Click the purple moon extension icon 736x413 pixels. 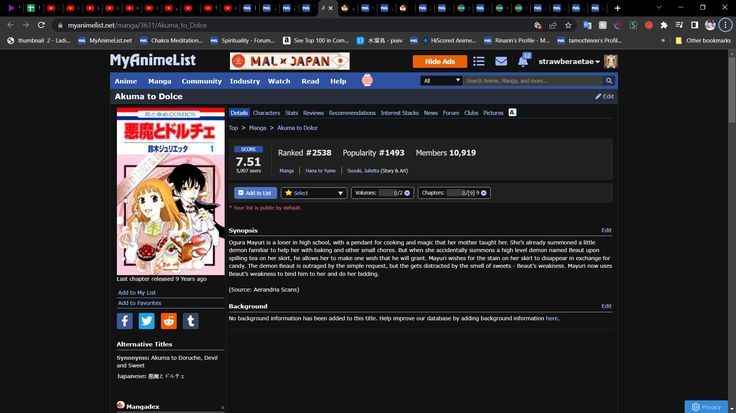point(618,25)
